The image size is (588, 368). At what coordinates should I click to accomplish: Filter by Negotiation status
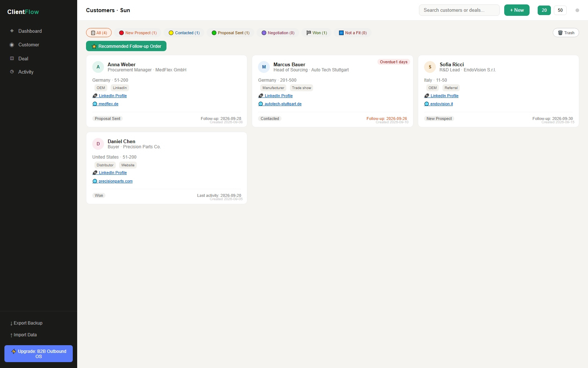(x=278, y=33)
